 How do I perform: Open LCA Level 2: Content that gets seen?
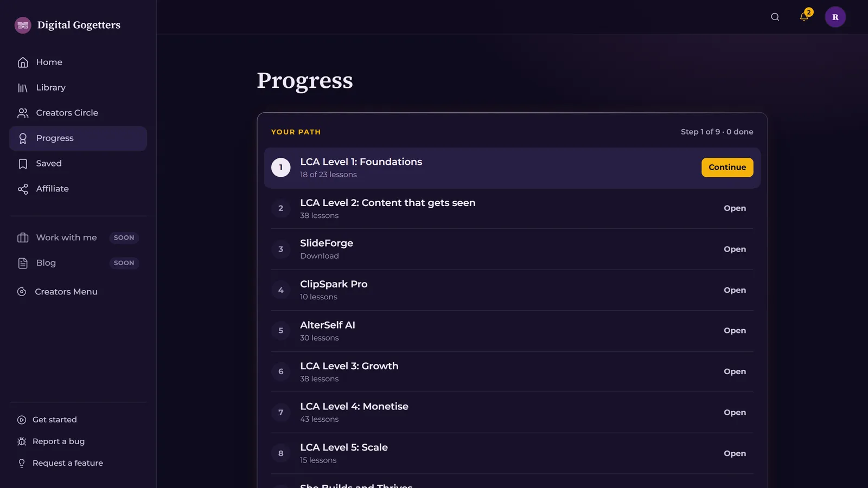(x=512, y=208)
